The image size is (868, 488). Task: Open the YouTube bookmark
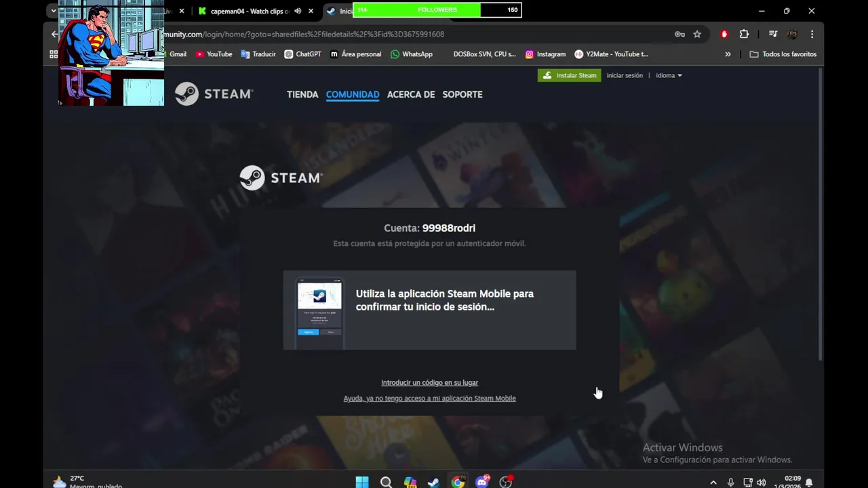[x=214, y=54]
